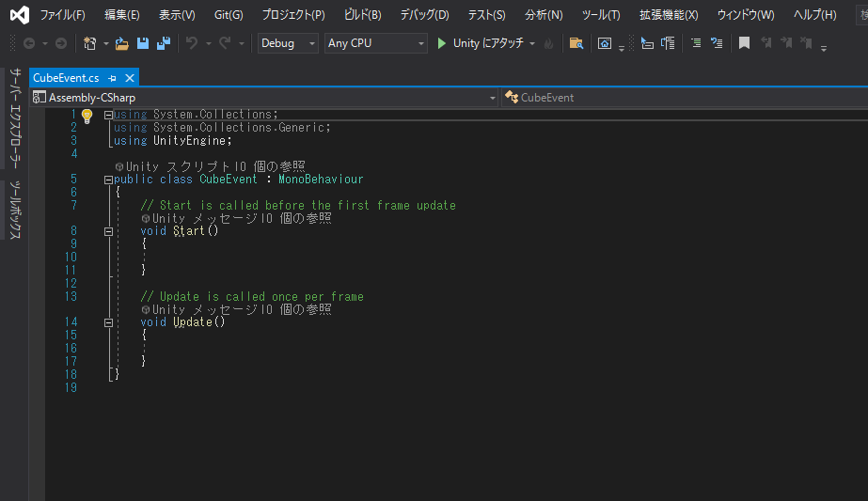The width and height of the screenshot is (868, 501).
Task: Open the ツール(T) menu
Action: (x=601, y=15)
